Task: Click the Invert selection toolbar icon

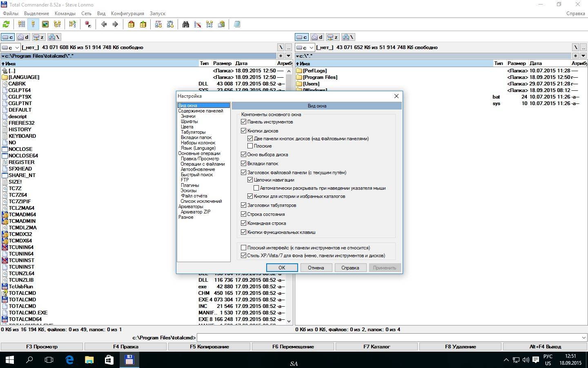Action: pos(88,25)
